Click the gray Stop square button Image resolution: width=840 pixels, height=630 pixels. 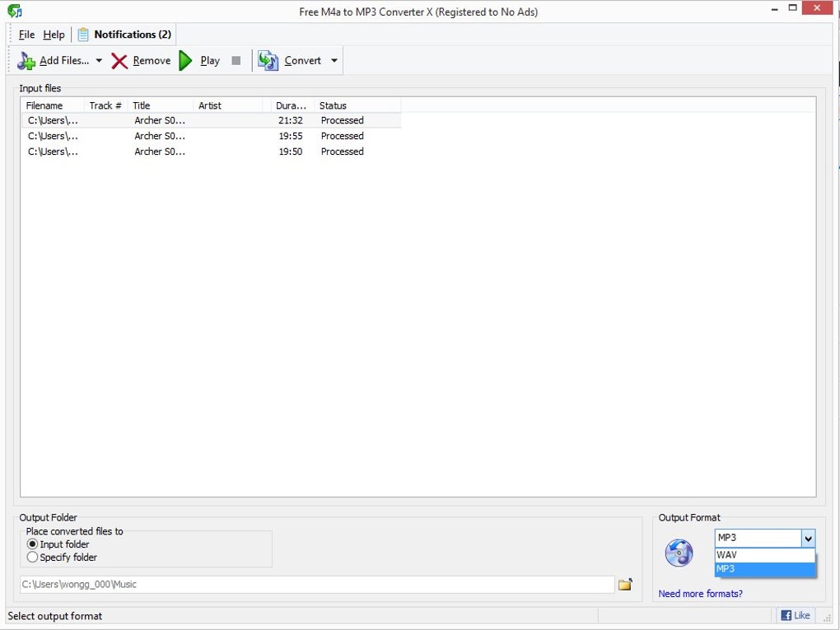(236, 61)
